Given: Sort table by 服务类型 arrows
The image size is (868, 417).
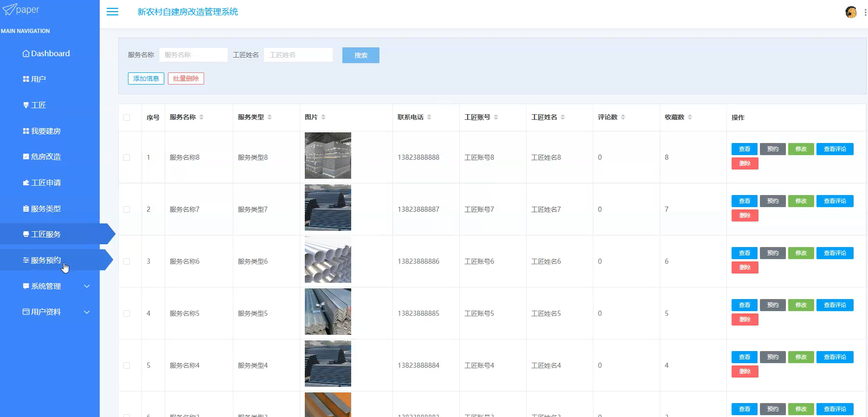Looking at the screenshot, I should pos(270,117).
